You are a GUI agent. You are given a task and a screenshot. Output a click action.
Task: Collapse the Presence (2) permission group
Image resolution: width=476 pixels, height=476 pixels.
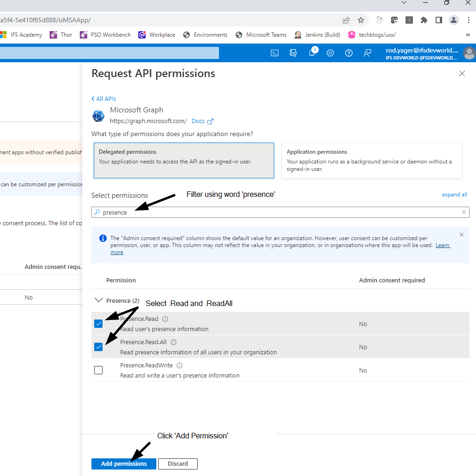click(98, 300)
